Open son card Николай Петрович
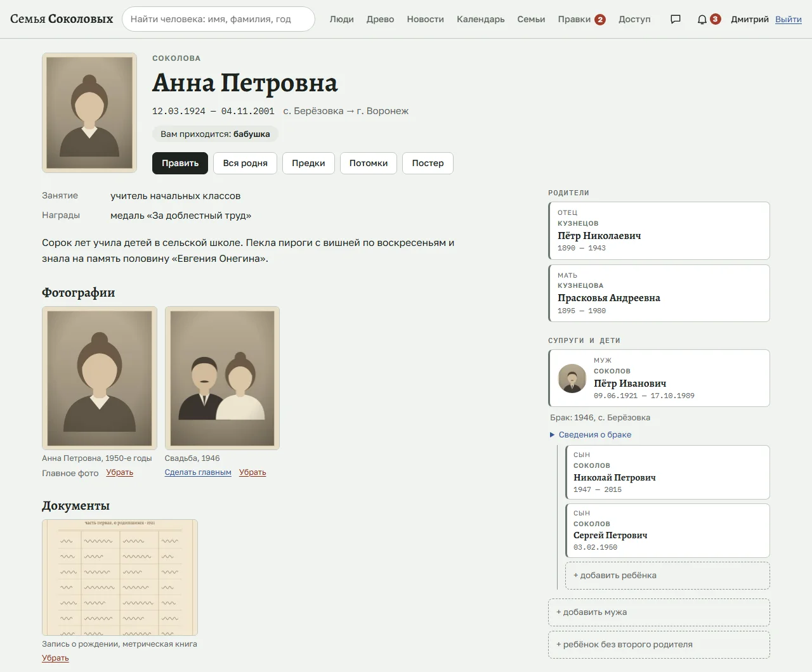812x672 pixels. click(667, 472)
